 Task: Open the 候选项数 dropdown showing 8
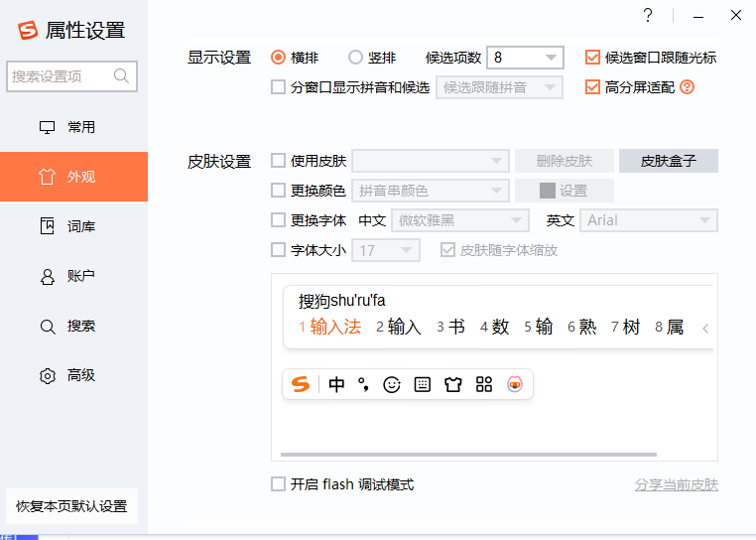tap(526, 58)
